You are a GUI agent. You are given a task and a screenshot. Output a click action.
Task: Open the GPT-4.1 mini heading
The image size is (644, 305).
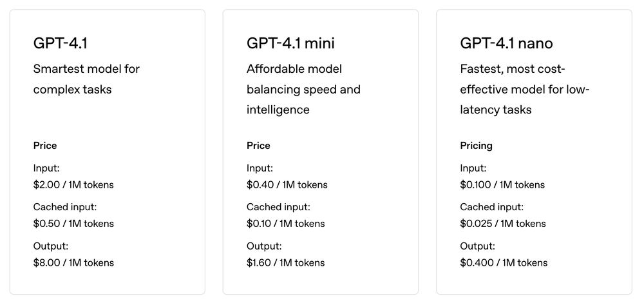(x=290, y=43)
